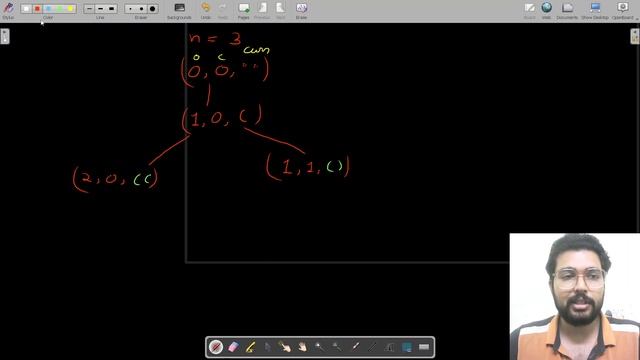The width and height of the screenshot is (640, 360).
Task: Select the white pen color
Action: pyautogui.click(x=26, y=9)
